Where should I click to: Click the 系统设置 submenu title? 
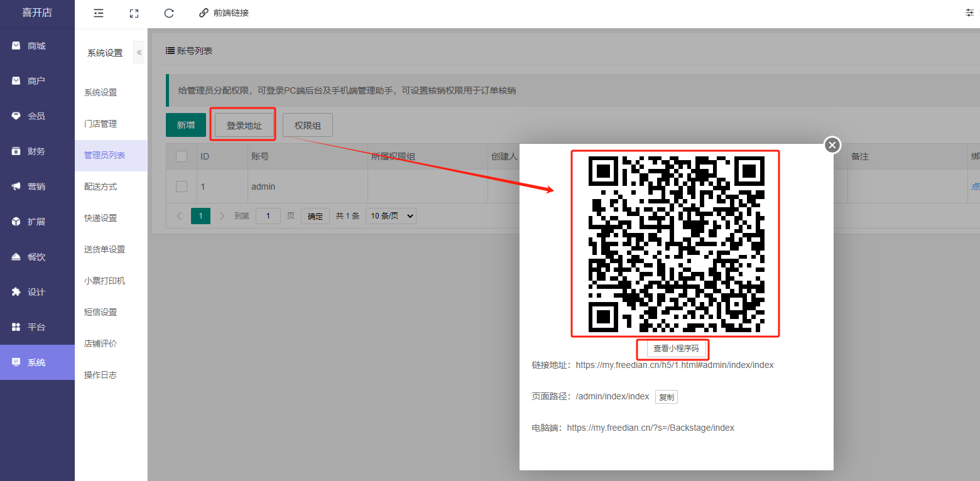(105, 53)
